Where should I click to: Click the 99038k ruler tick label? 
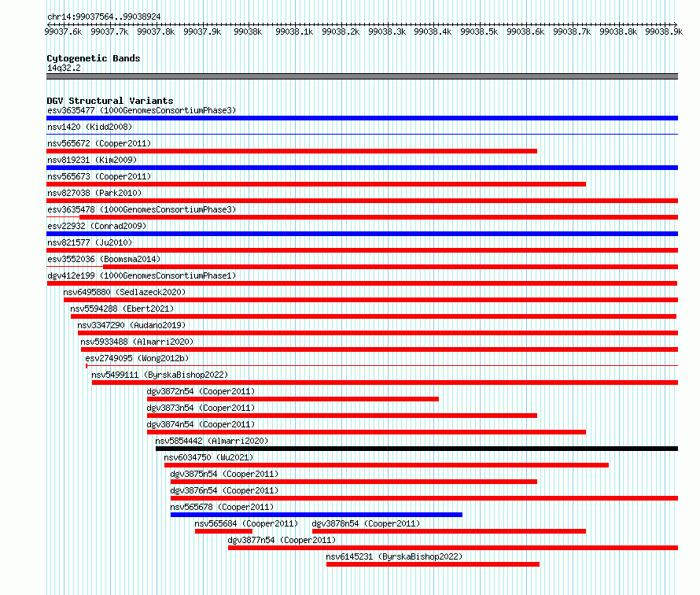tap(248, 31)
